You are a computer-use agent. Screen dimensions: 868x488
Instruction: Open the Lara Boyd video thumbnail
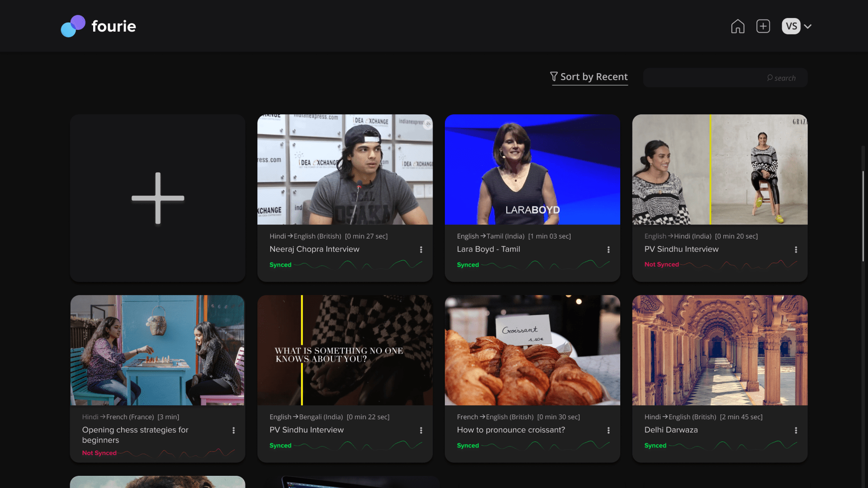coord(532,169)
